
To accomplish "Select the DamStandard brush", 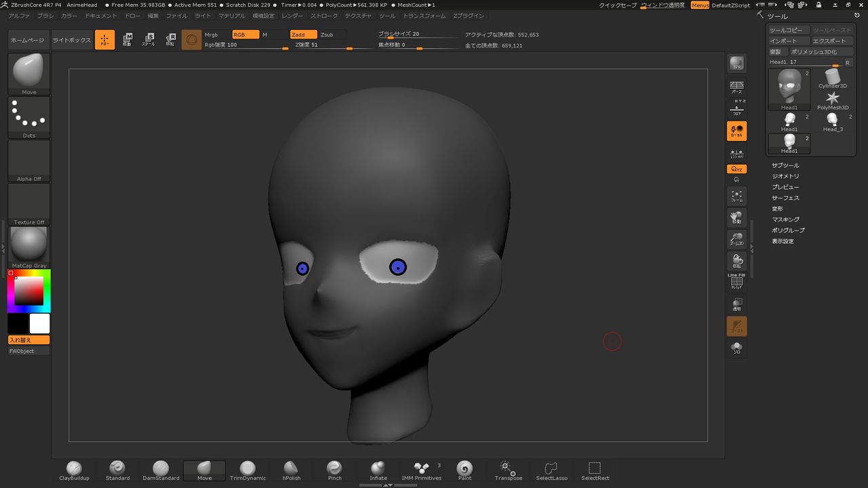I will click(160, 468).
